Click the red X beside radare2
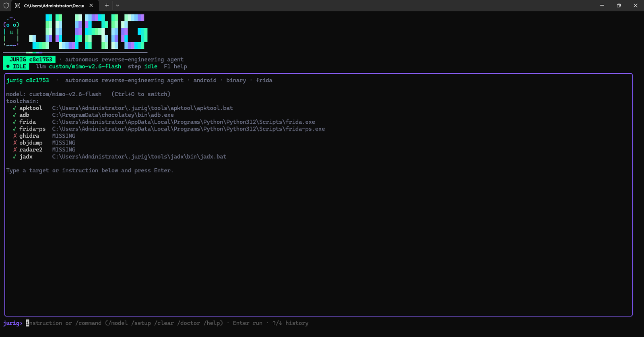The image size is (644, 337). click(15, 149)
